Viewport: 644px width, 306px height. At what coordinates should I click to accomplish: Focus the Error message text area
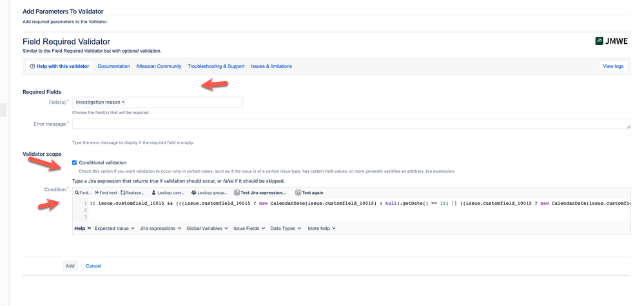(351, 124)
